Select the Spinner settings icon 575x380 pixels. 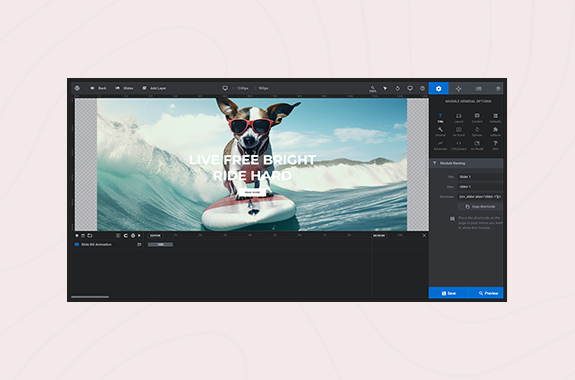[x=477, y=131]
